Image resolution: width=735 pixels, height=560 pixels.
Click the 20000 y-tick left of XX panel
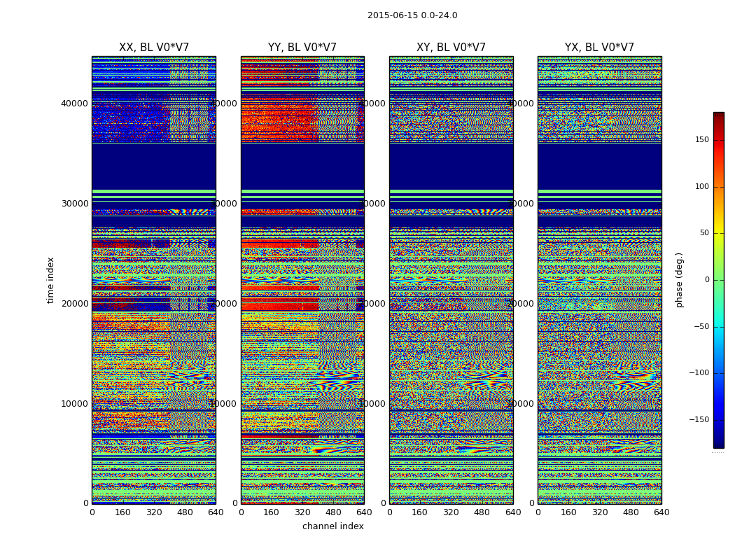[74, 303]
